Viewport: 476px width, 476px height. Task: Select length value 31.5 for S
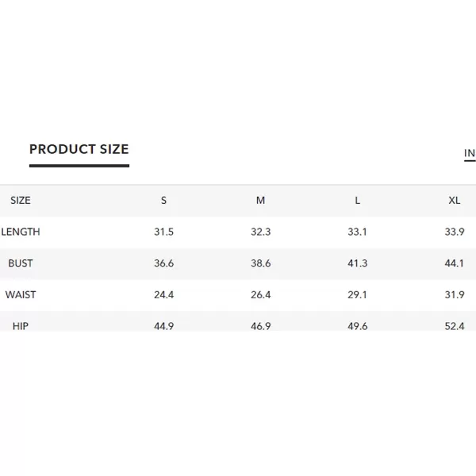[163, 232]
